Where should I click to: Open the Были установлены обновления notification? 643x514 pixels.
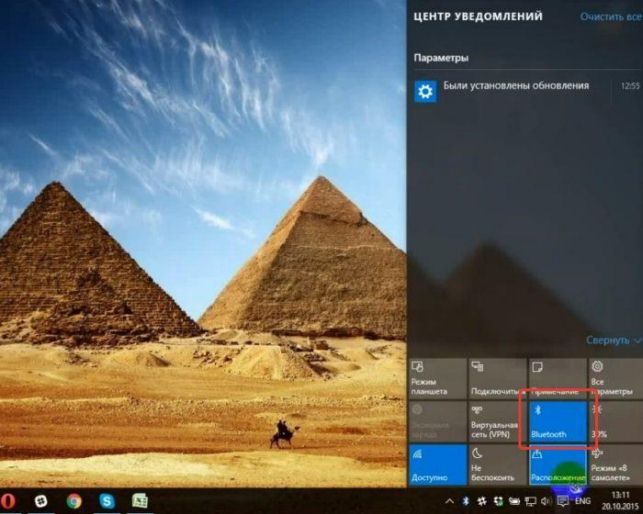click(x=526, y=91)
